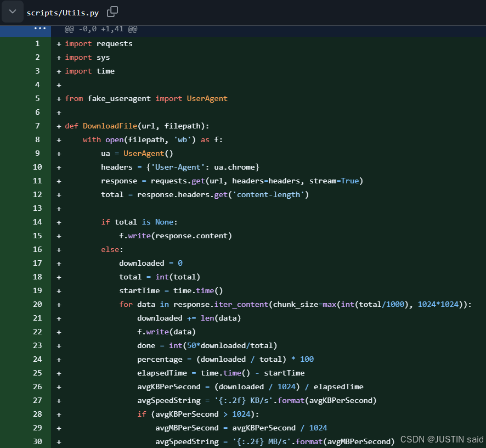486x448 pixels.
Task: Select line number 20
Action: pyautogui.click(x=37, y=304)
